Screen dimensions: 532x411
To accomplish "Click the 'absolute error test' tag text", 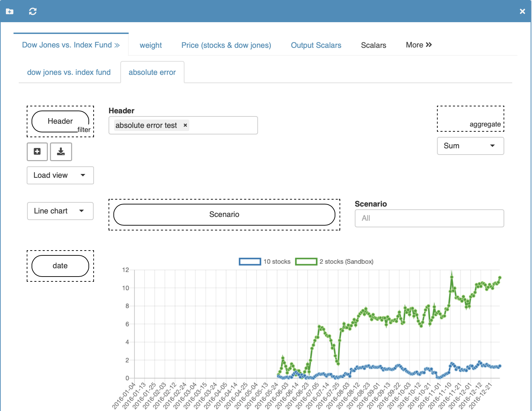I will [146, 125].
